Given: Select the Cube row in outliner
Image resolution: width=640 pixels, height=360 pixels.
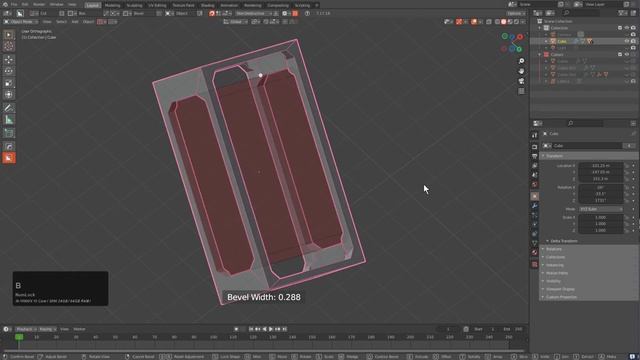Looking at the screenshot, I should (x=584, y=41).
